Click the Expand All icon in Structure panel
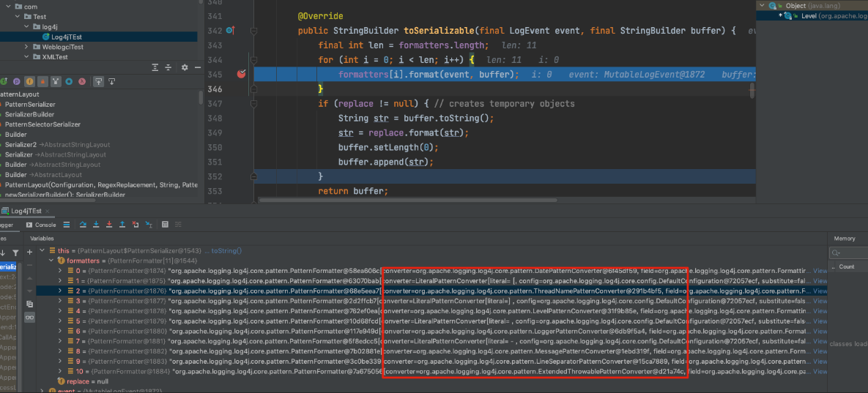Screen dimensions: 868x393 pos(154,67)
